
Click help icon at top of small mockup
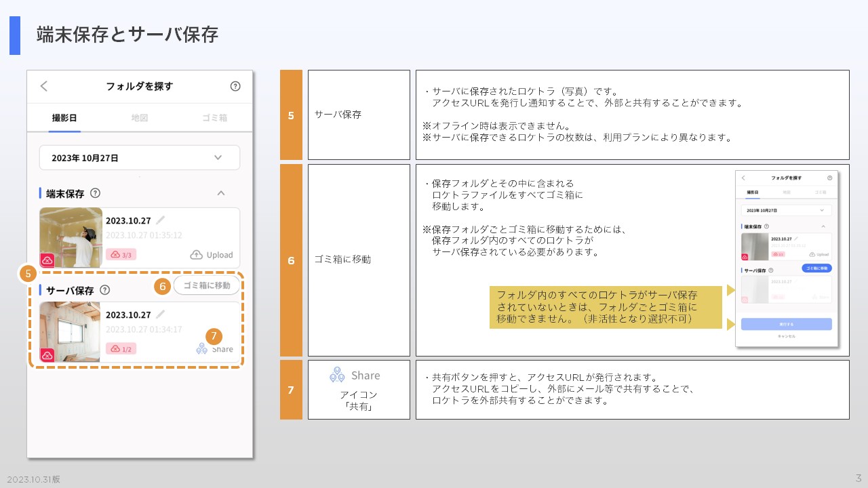click(829, 178)
